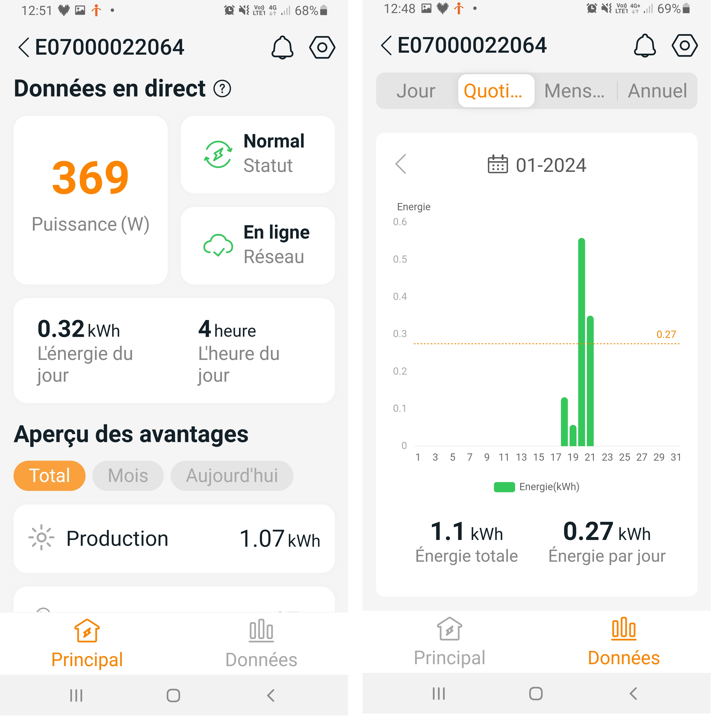
Task: Switch to the Annuel tab
Action: (657, 91)
